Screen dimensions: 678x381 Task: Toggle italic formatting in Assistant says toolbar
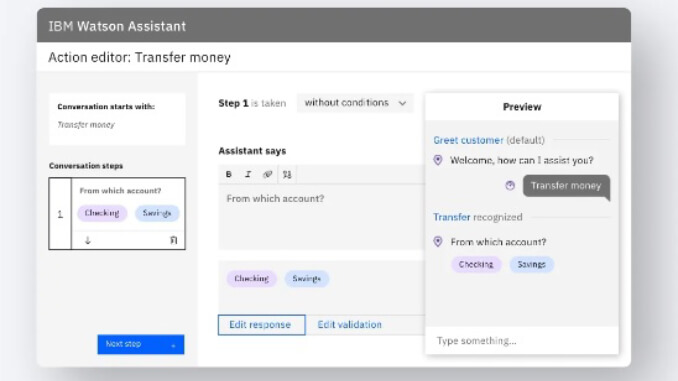pyautogui.click(x=248, y=174)
